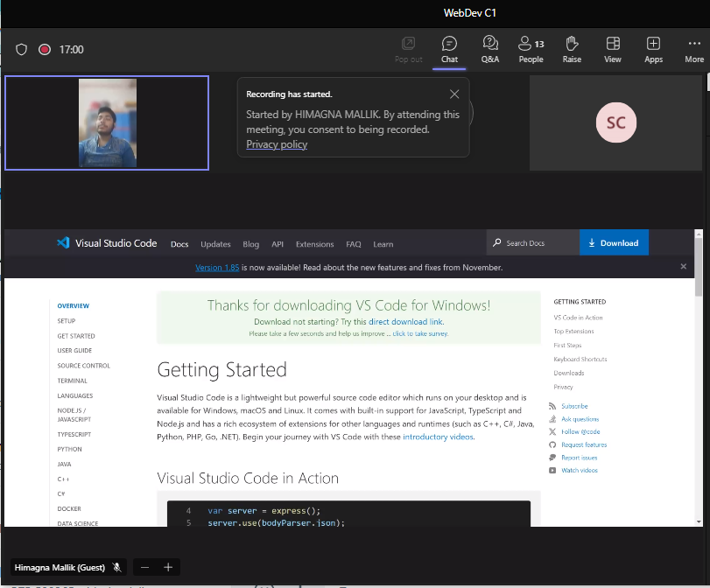
Task: Click the take survey link
Action: click(420, 333)
